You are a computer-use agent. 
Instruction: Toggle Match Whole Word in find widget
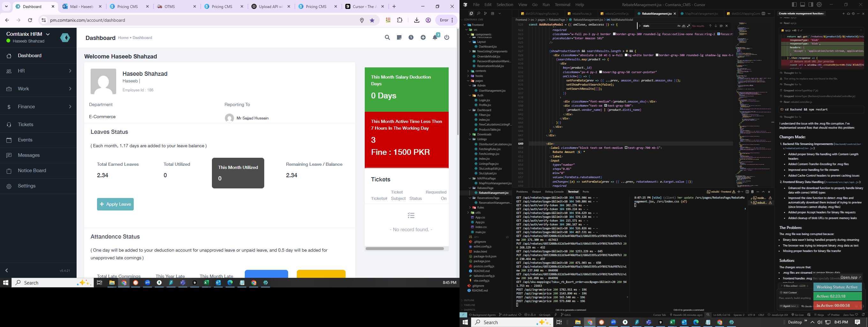(684, 26)
